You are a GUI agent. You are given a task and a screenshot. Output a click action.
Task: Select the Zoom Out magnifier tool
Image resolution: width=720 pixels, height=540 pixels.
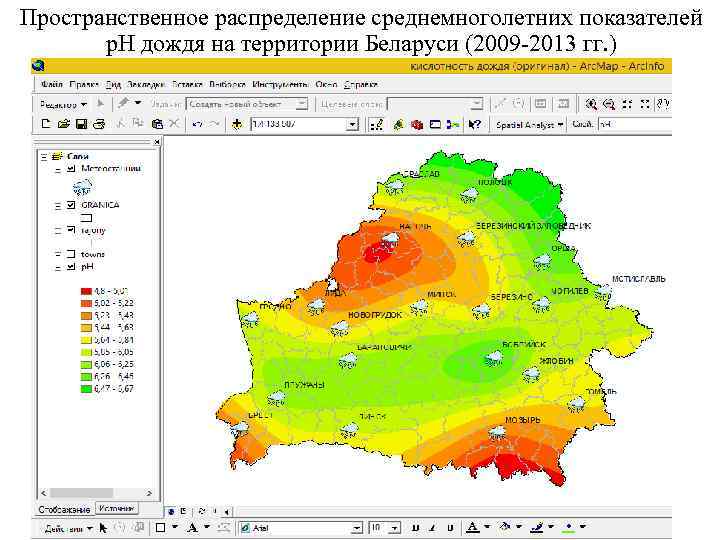click(609, 104)
